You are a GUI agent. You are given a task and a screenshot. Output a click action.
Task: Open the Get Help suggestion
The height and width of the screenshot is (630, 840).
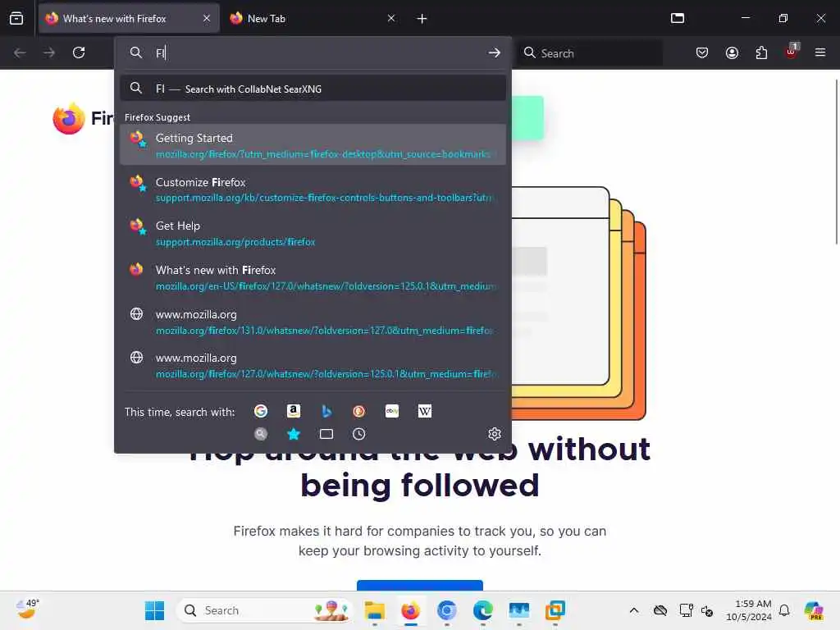point(313,234)
